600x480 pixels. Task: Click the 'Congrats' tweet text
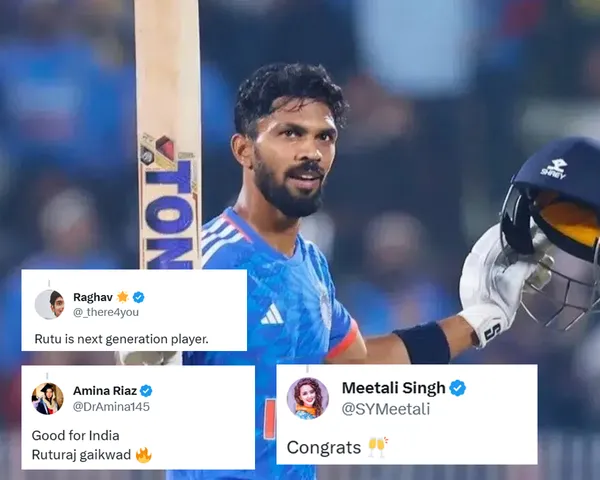click(x=324, y=448)
